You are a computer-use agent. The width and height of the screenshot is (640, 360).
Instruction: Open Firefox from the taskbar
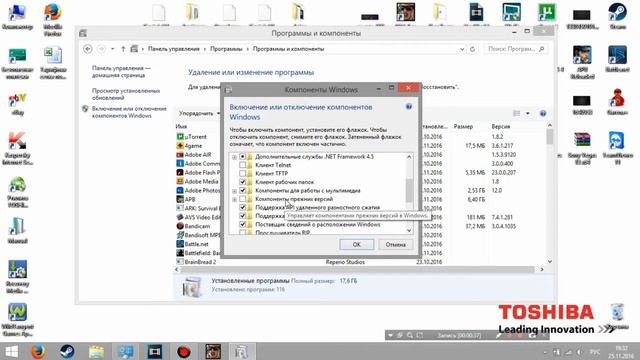tap(38, 351)
